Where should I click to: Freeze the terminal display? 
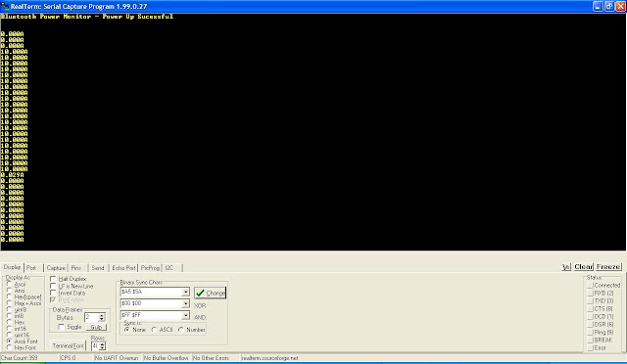[x=608, y=267]
